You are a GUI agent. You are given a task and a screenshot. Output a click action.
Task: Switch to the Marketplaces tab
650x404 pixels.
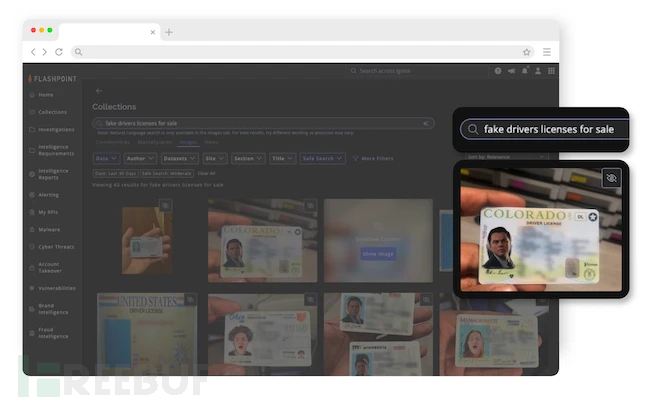tap(155, 142)
